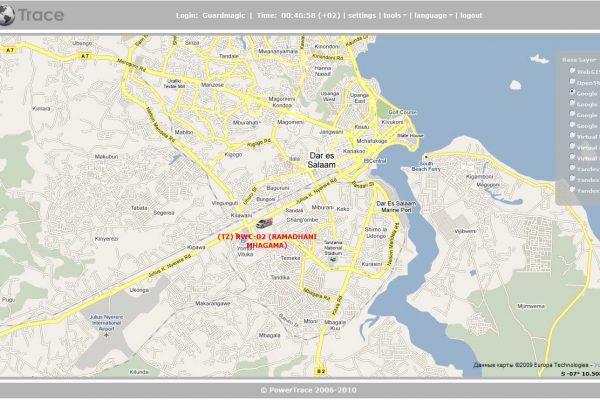Click the Base Layer panel heading
Image resolution: width=600 pixels, height=400 pixels.
tap(579, 60)
